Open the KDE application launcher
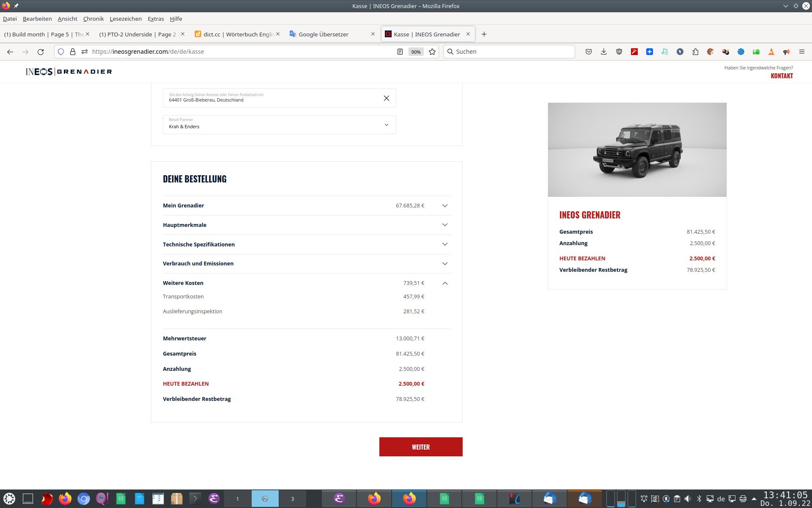The height and width of the screenshot is (508, 812). 9,499
